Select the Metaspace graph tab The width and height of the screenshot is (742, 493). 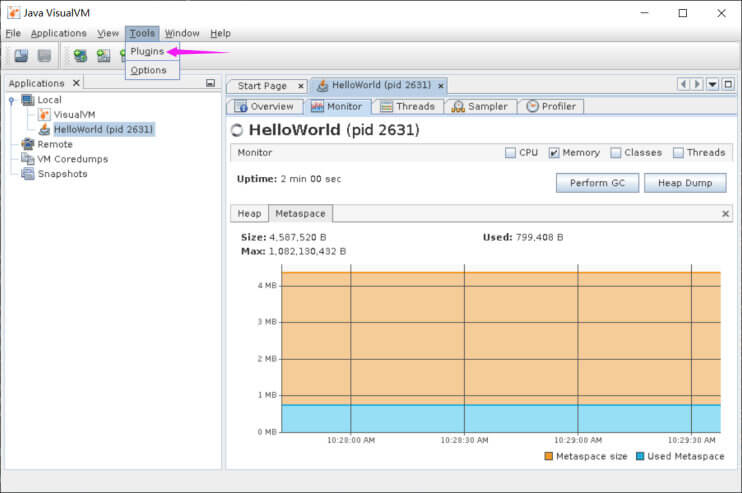click(300, 213)
